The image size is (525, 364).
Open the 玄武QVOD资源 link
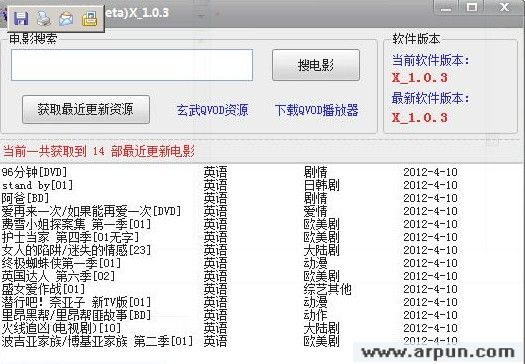[212, 110]
